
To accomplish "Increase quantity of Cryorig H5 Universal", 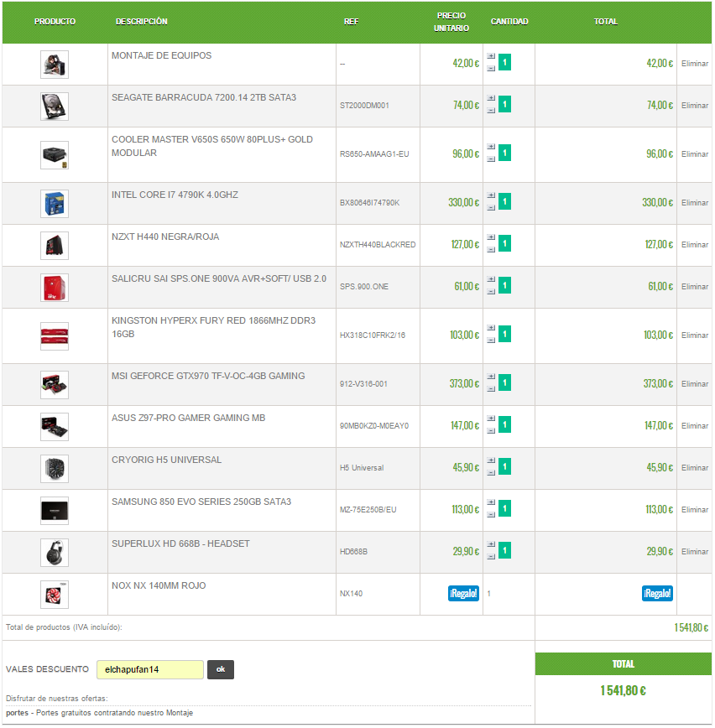I will (491, 460).
